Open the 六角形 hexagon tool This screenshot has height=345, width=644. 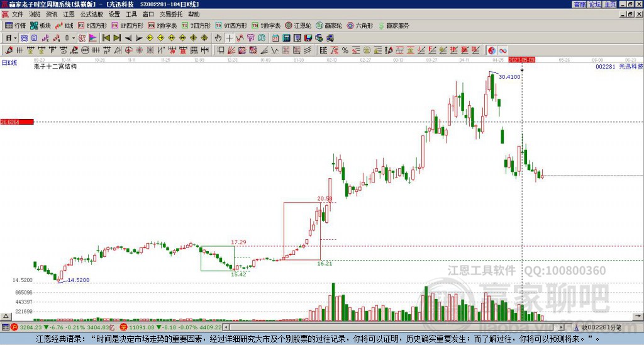360,25
